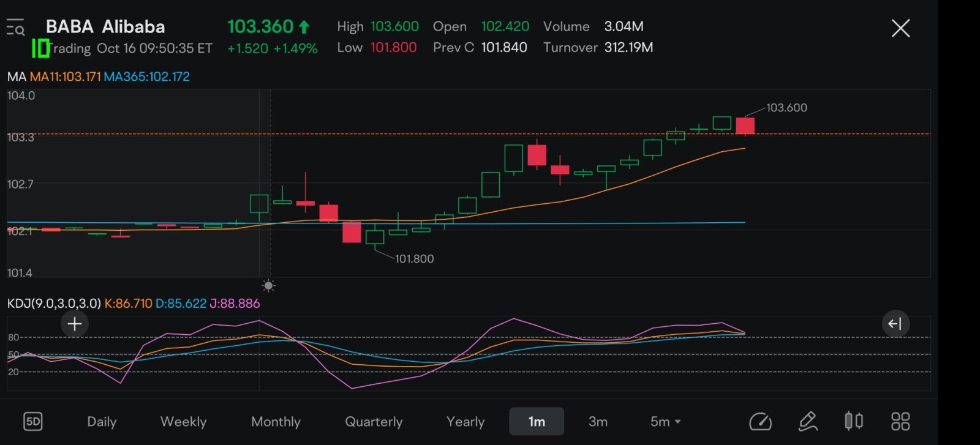
Task: Select the 1m interval tab
Action: (537, 421)
